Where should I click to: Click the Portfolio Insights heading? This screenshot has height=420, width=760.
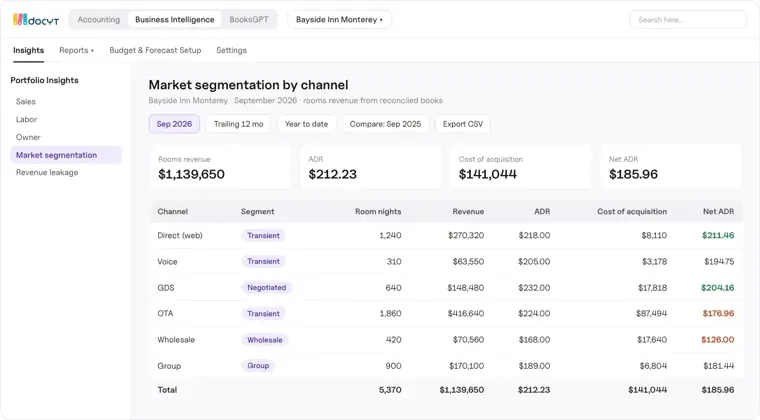pyautogui.click(x=45, y=80)
